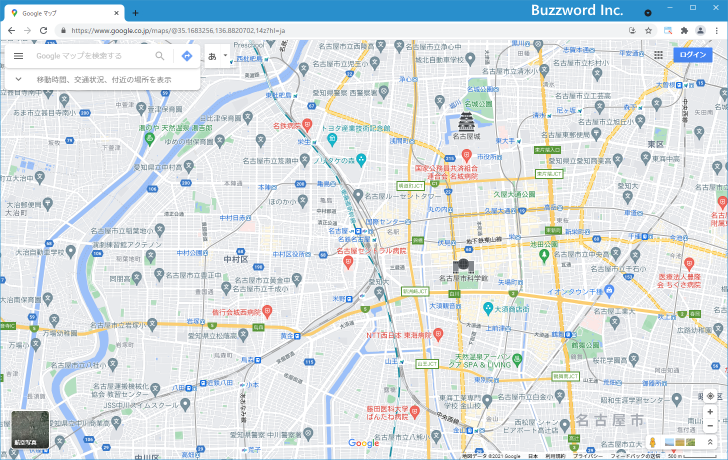Click the 名古屋市科学館 landmark icon

coord(463,266)
